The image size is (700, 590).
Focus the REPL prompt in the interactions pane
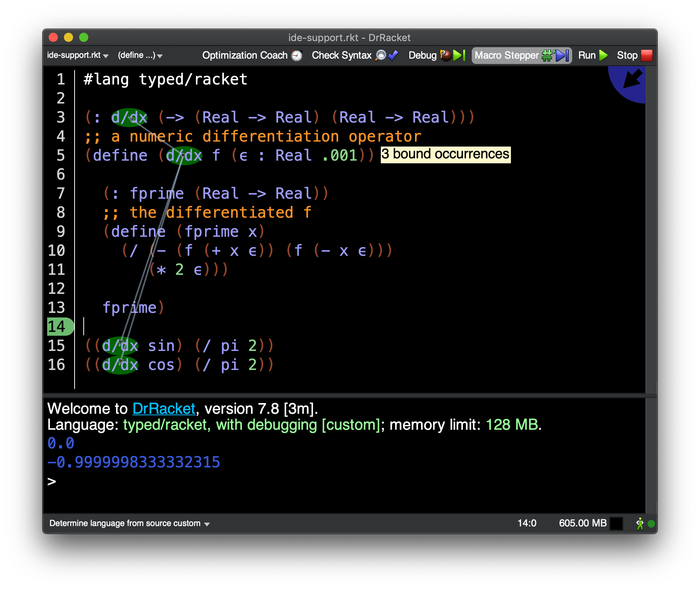(52, 482)
